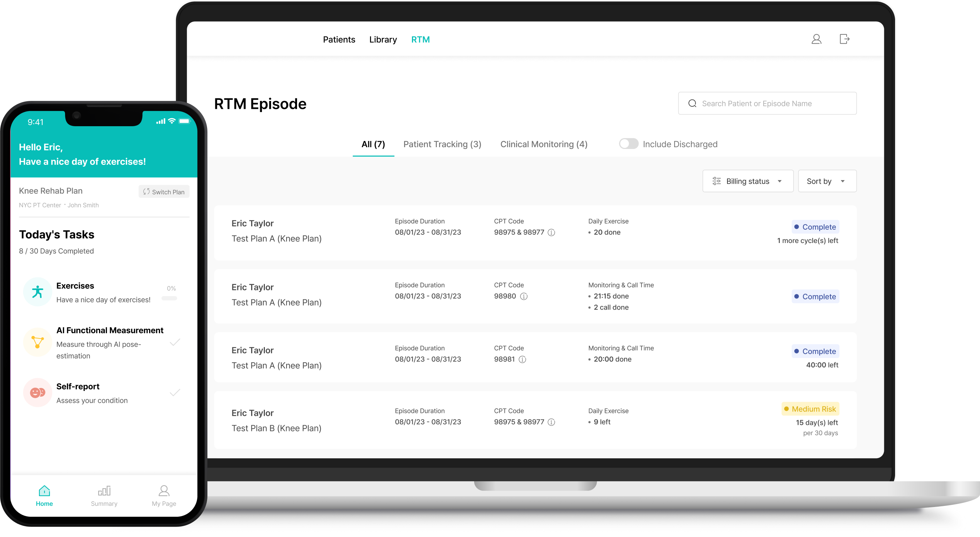Go to the Library menu
The width and height of the screenshot is (980, 537).
tap(383, 39)
